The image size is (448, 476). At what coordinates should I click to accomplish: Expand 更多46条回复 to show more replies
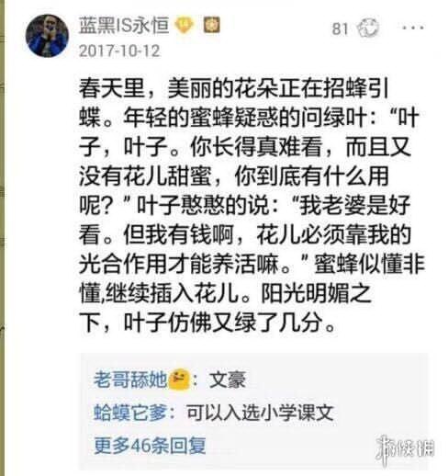click(x=150, y=446)
